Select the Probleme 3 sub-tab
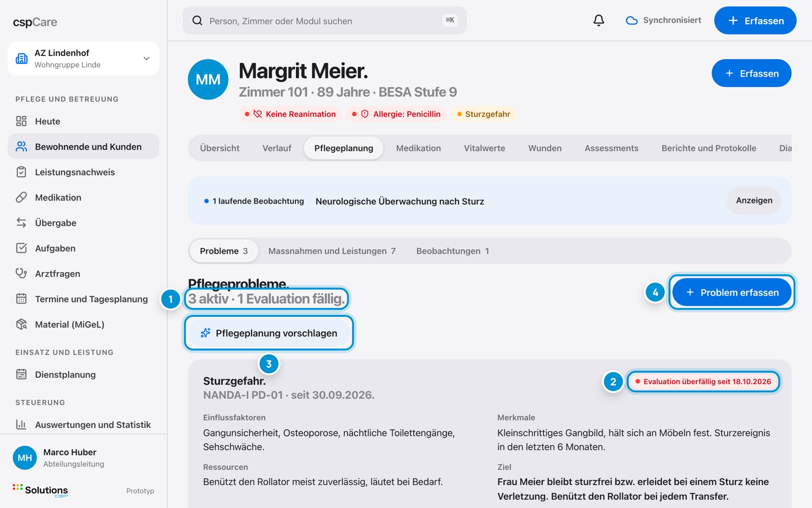812x508 pixels. click(224, 251)
